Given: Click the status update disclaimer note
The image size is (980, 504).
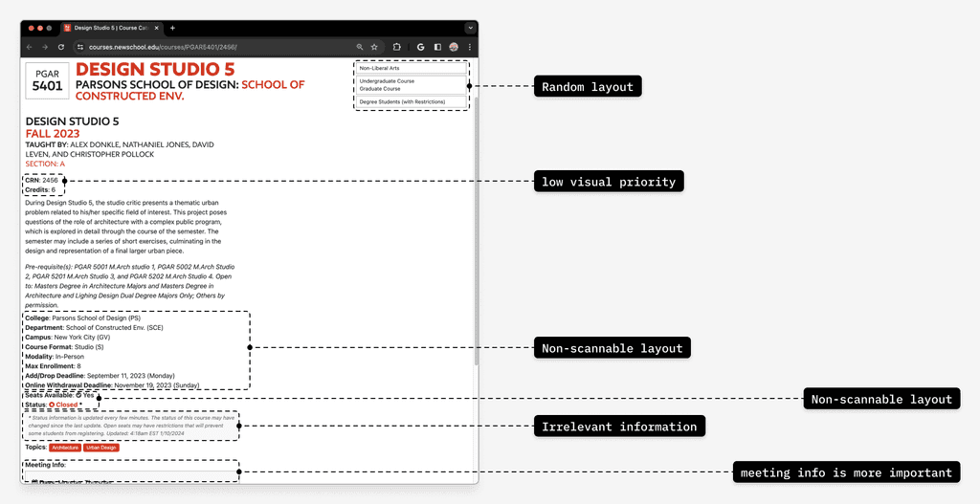Looking at the screenshot, I should coord(131,426).
